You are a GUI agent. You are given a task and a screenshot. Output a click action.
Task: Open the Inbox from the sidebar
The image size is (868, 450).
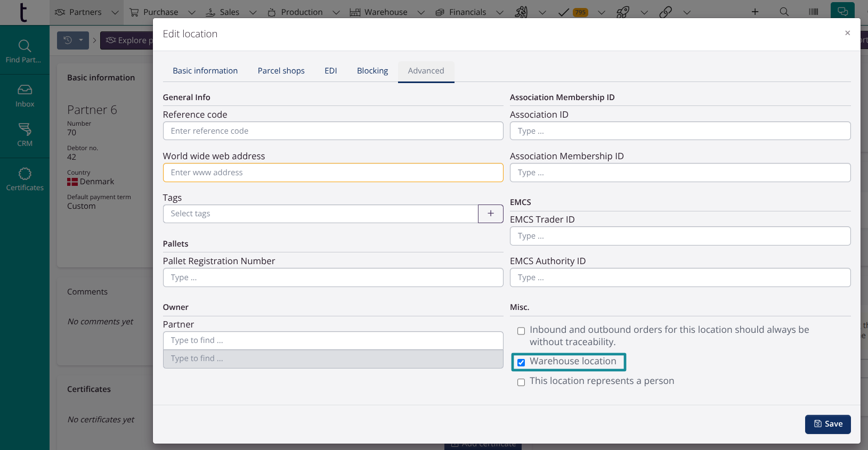pos(25,96)
